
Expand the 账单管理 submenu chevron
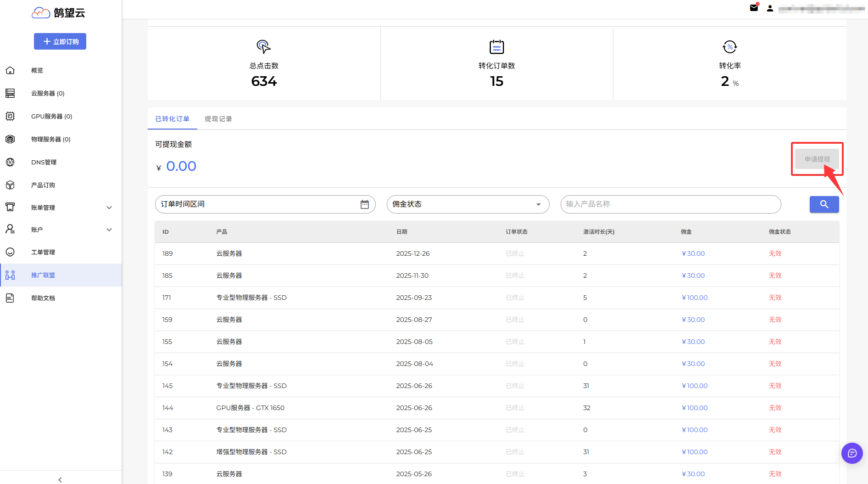pyautogui.click(x=109, y=208)
